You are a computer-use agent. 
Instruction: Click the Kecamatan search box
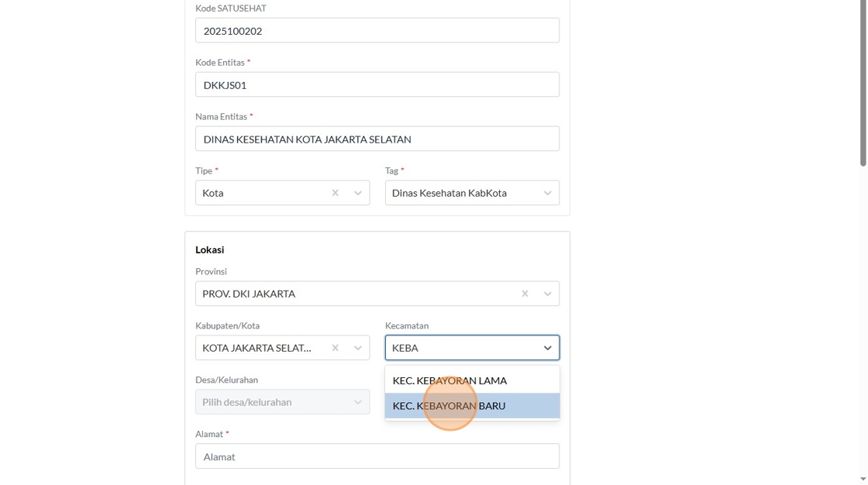tap(461, 348)
